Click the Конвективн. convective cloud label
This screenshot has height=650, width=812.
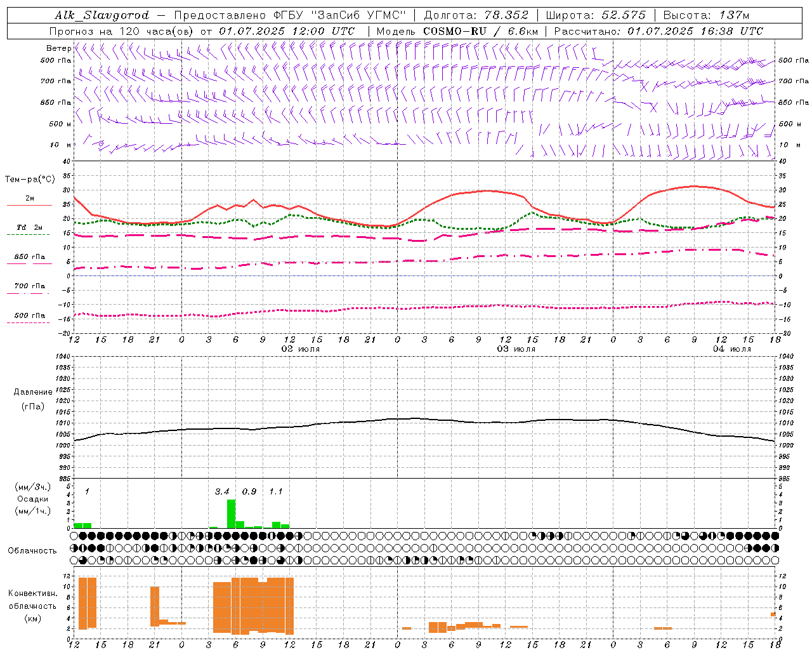pyautogui.click(x=32, y=594)
